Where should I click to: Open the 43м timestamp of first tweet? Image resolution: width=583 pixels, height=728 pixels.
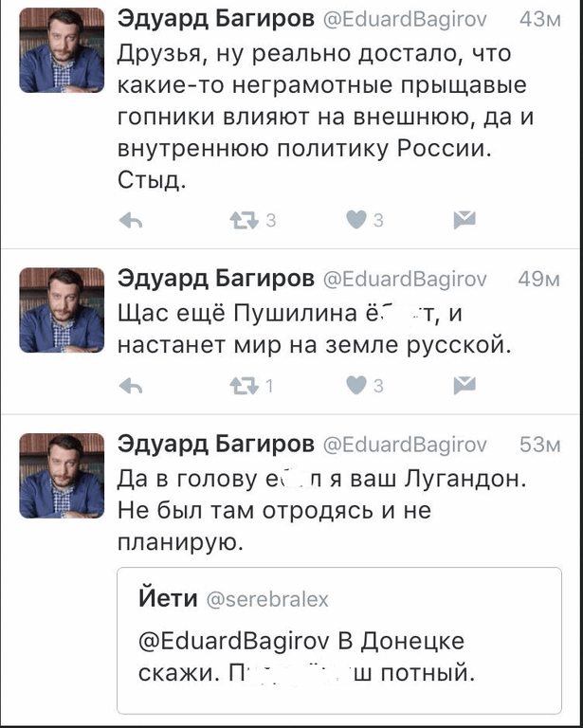coord(540,20)
